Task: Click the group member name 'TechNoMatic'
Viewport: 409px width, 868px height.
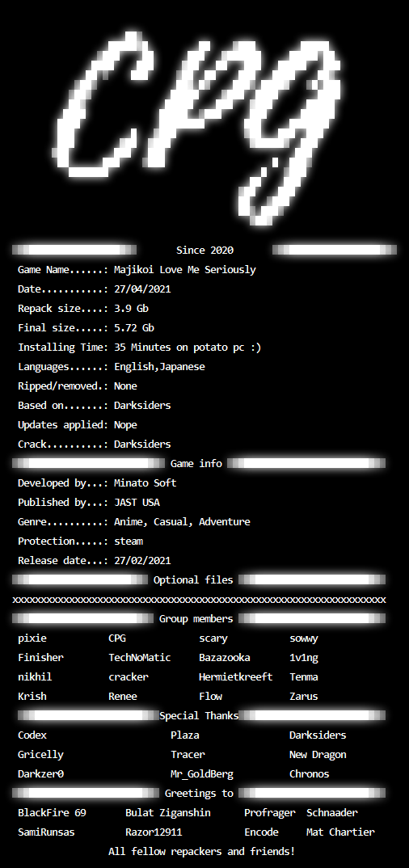Action: click(x=140, y=657)
